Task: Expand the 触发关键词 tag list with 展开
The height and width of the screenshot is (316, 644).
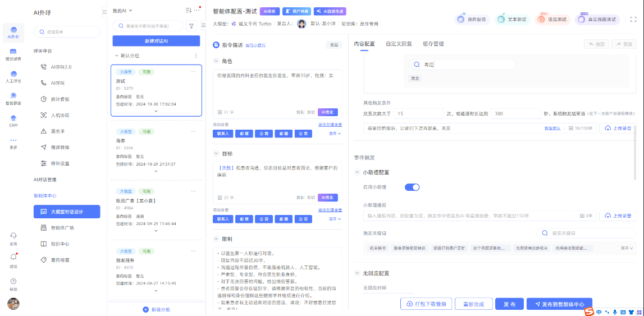Action: tap(627, 248)
